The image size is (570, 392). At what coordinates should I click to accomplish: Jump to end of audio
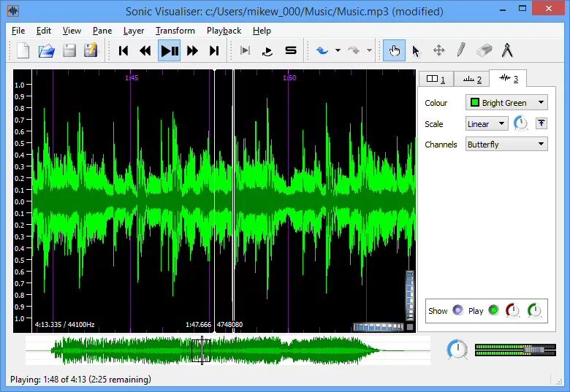(214, 50)
